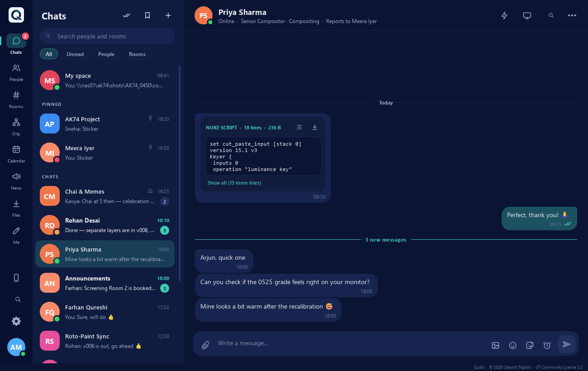Select the Rooms filter tab

tap(137, 54)
